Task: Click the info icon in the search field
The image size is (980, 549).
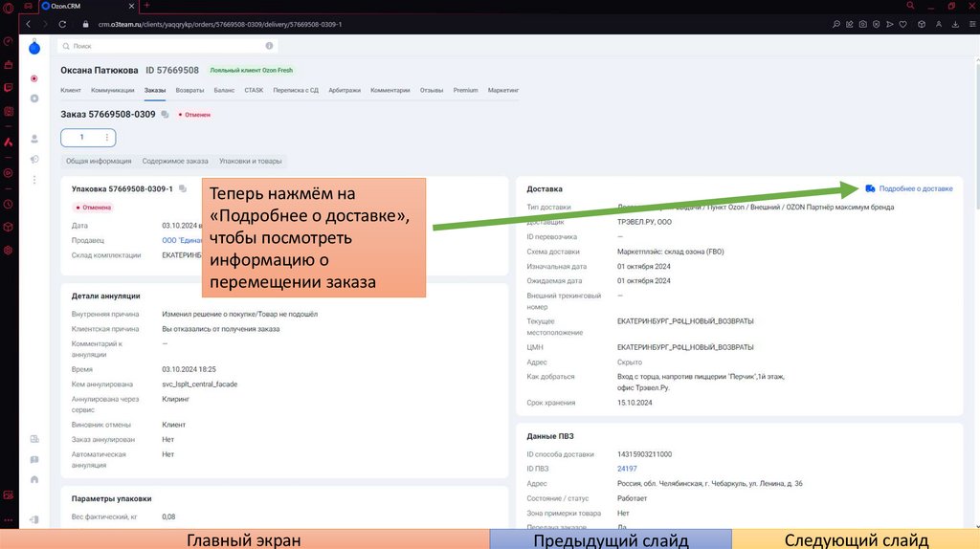Action: click(x=269, y=46)
